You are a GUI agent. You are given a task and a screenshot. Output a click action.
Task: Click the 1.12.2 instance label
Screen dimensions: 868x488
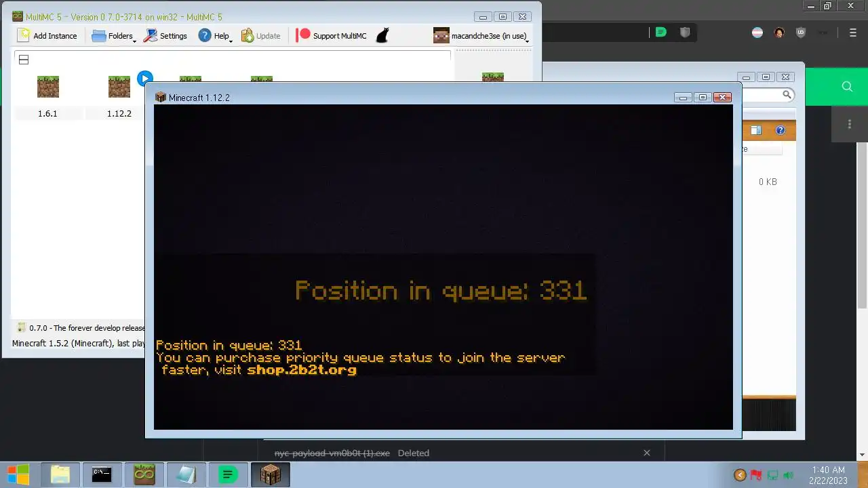tap(119, 114)
